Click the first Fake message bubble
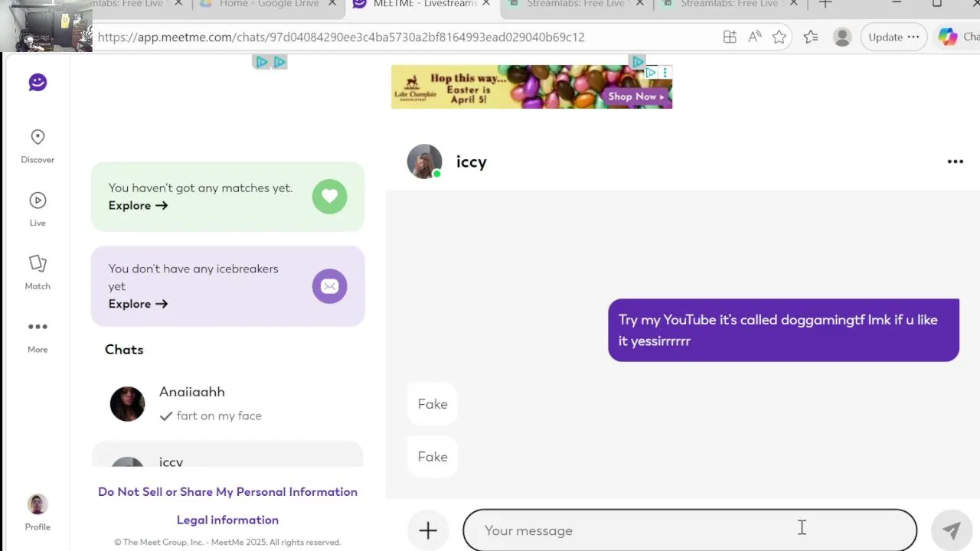This screenshot has width=980, height=551. [433, 404]
